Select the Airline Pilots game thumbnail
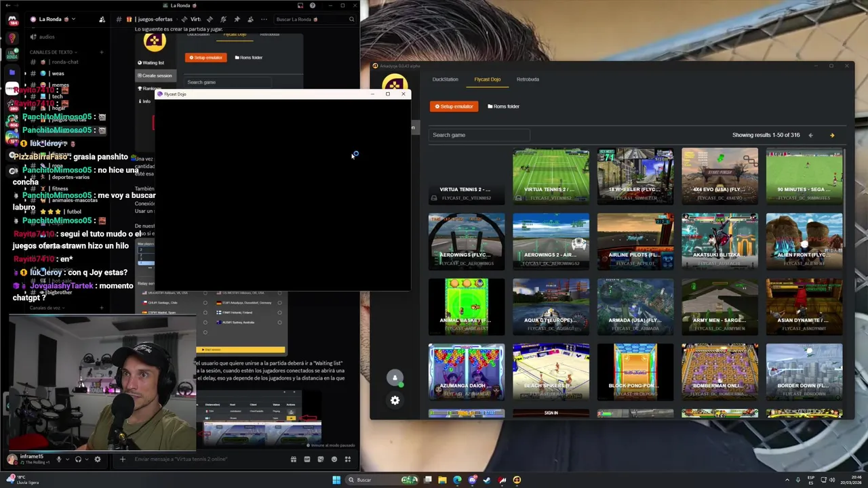868x488 pixels. pyautogui.click(x=635, y=241)
